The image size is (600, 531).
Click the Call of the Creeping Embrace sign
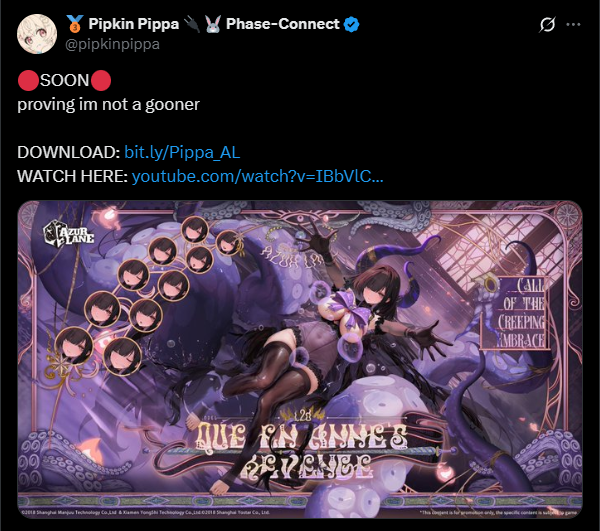click(x=515, y=313)
